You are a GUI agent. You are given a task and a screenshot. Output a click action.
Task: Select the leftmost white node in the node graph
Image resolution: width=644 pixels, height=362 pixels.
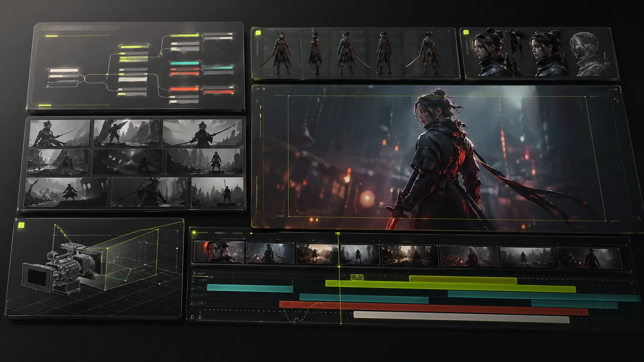point(63,70)
